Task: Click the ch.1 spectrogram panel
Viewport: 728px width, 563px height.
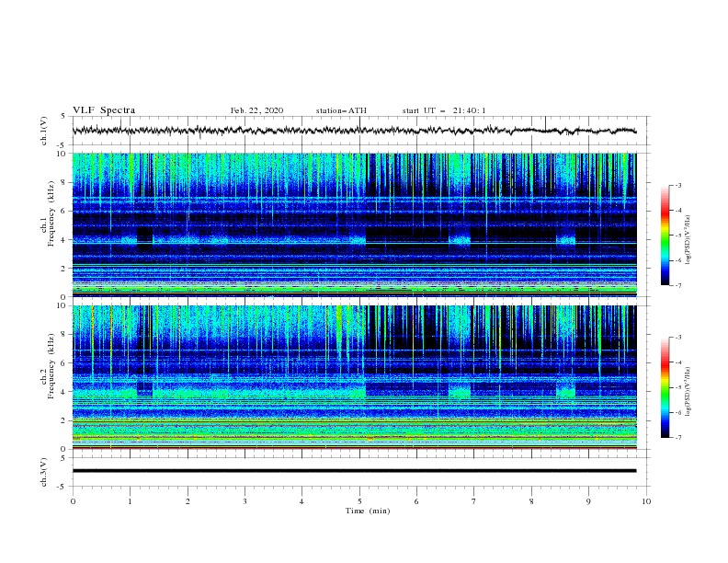Action: click(x=354, y=224)
